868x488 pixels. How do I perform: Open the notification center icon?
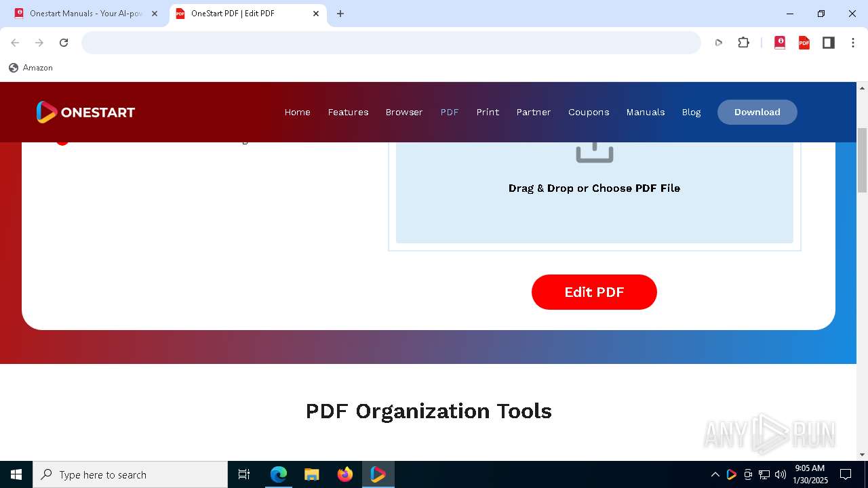pyautogui.click(x=846, y=474)
